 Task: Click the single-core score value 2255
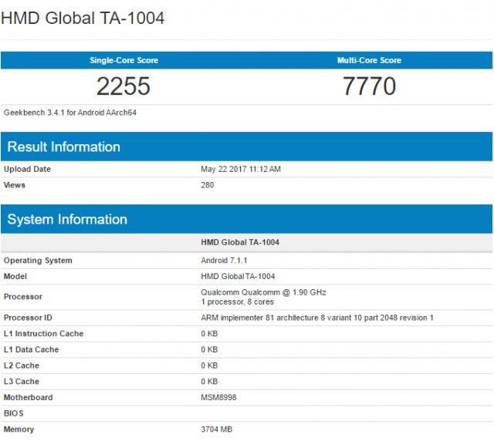[123, 86]
